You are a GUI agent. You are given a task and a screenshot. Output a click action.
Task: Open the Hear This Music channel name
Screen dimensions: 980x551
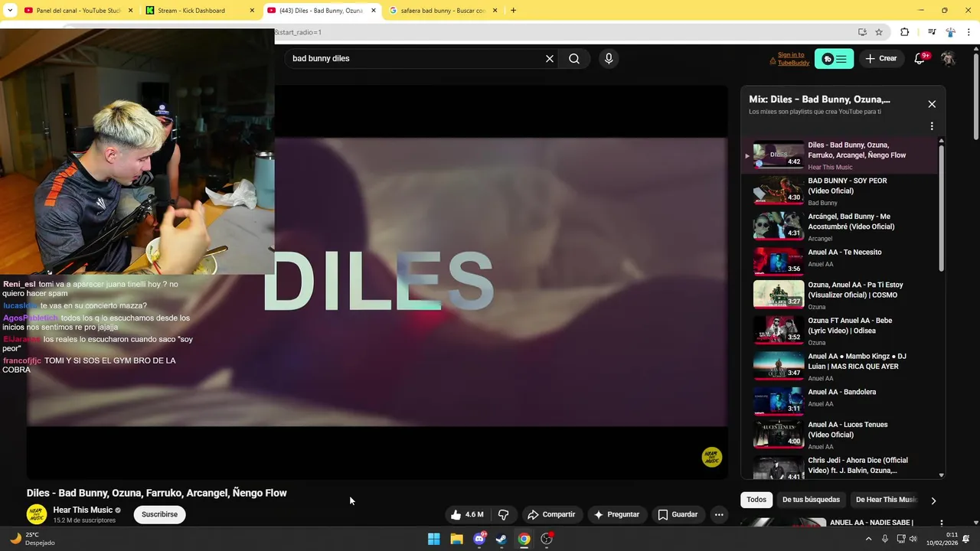click(83, 510)
